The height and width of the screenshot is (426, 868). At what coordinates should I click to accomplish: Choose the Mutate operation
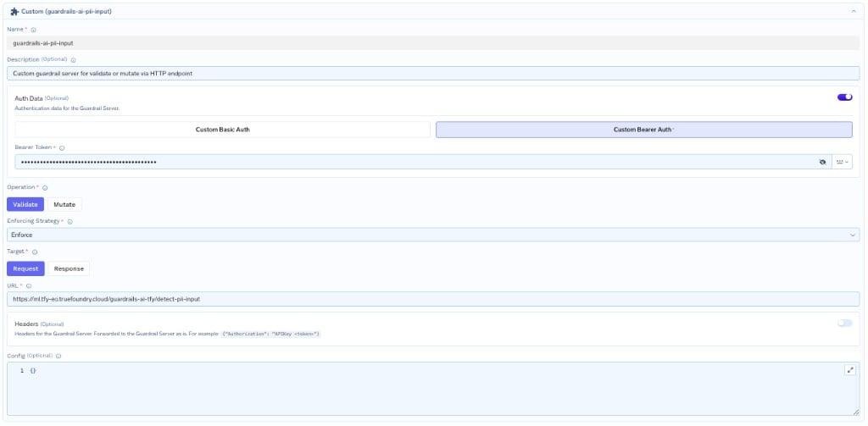pyautogui.click(x=64, y=204)
